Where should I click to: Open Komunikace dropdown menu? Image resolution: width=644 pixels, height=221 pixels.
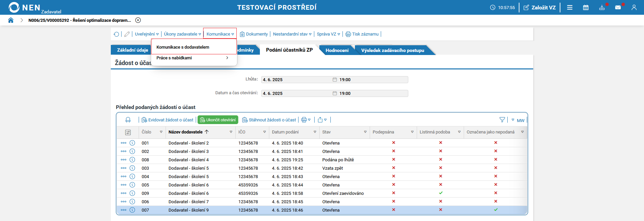(x=220, y=34)
